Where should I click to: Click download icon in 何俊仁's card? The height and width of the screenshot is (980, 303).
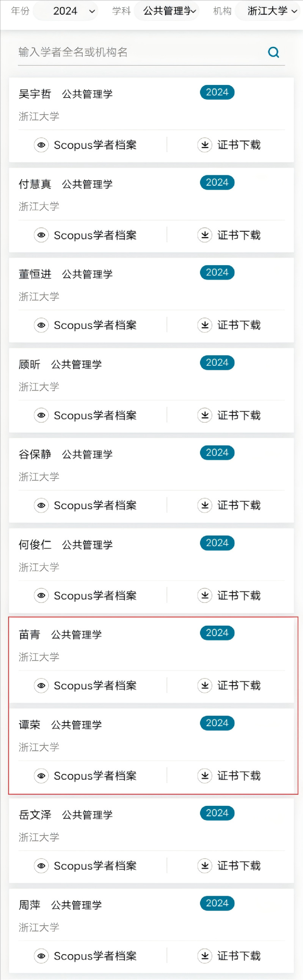(204, 595)
